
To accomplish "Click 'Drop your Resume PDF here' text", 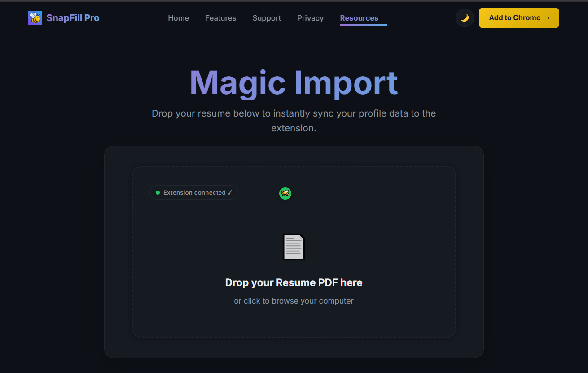I will [x=294, y=282].
